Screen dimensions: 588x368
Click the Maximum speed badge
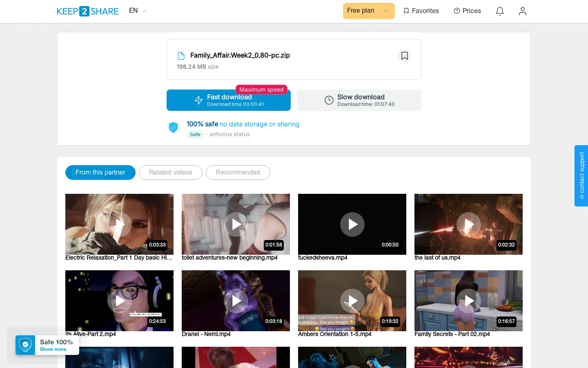tap(261, 90)
